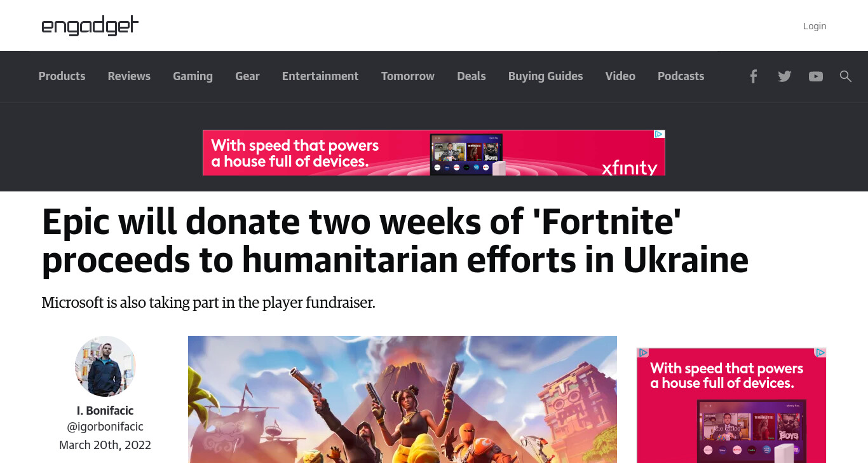Go to the Reviews section
Screen dimensions: 868x463
[x=129, y=76]
